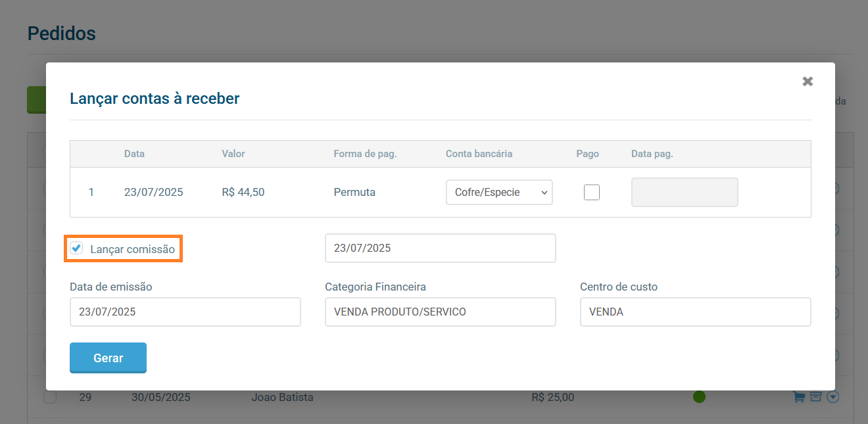Select the checkbox for order 29 row

50,398
